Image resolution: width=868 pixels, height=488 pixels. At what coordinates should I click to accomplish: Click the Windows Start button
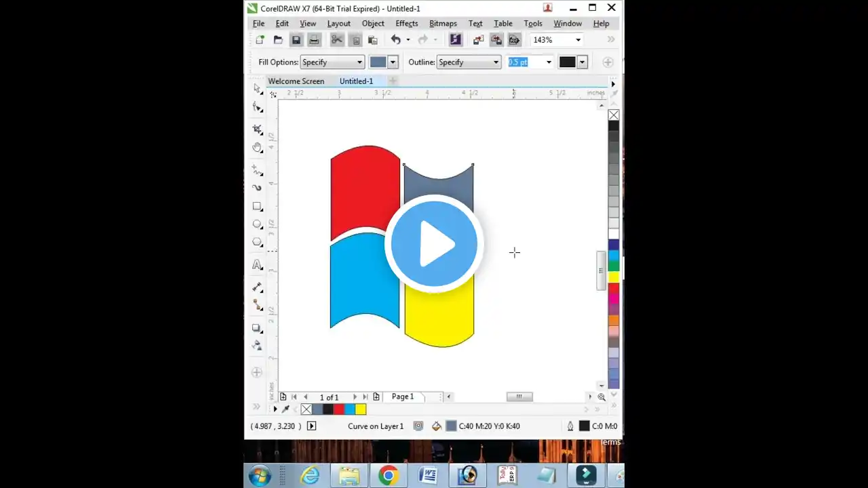(260, 476)
